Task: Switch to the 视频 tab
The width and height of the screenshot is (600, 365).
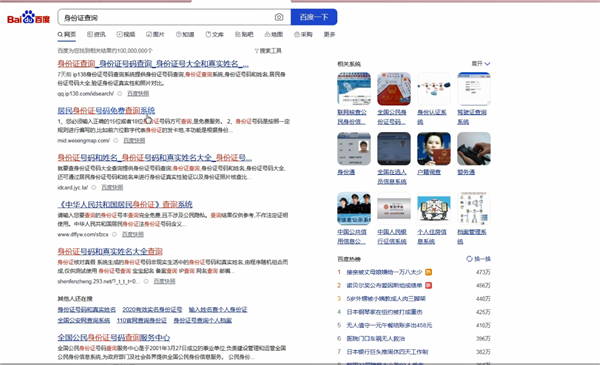Action: coord(126,34)
